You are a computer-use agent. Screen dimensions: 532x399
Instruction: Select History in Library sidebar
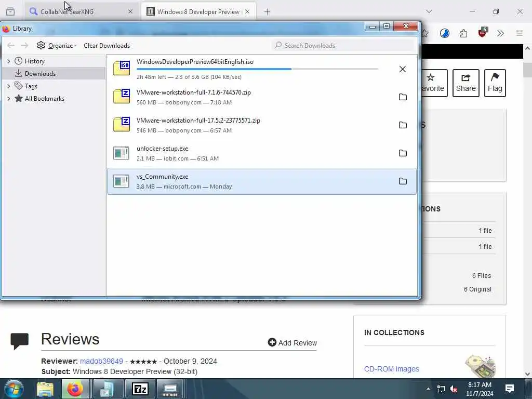[x=34, y=61]
